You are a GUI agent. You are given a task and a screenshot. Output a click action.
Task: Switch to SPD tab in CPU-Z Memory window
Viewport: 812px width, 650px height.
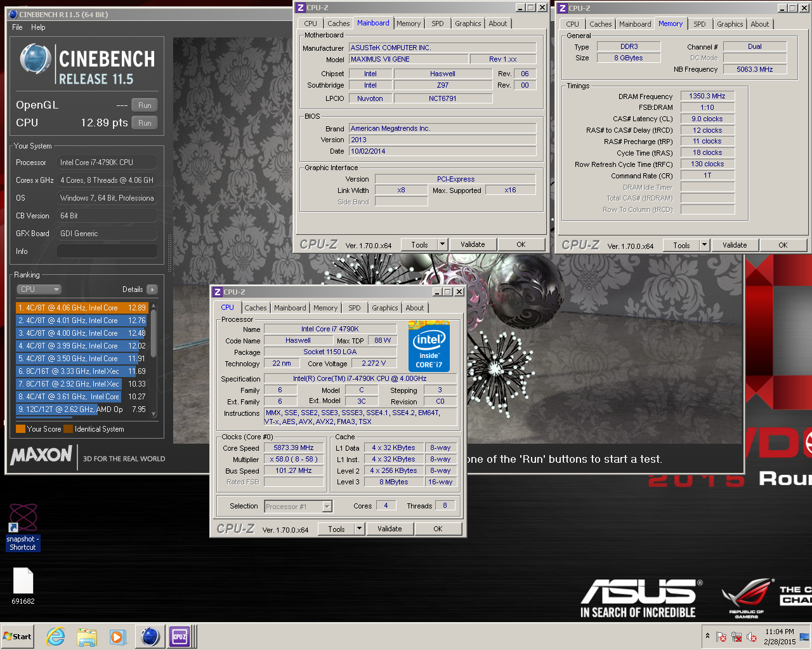(x=700, y=24)
